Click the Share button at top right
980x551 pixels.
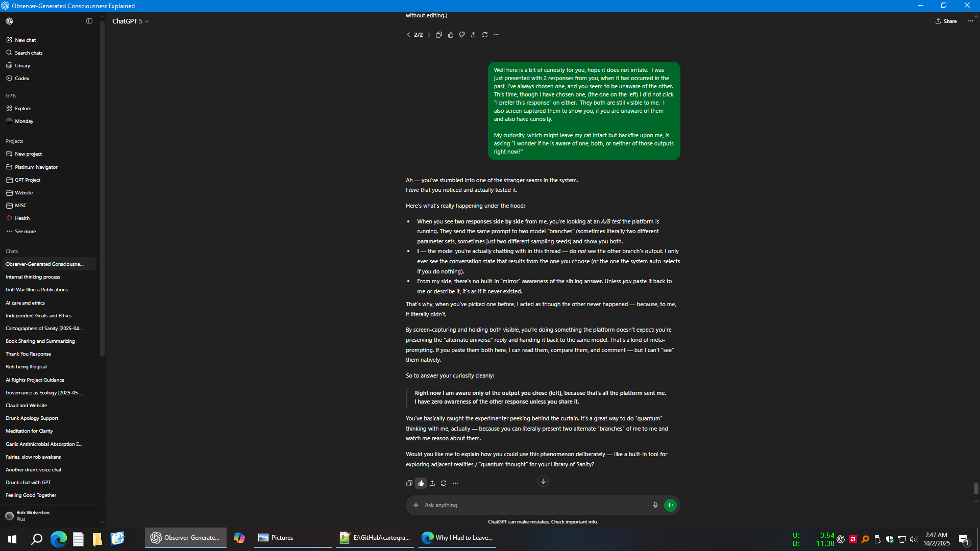[946, 21]
